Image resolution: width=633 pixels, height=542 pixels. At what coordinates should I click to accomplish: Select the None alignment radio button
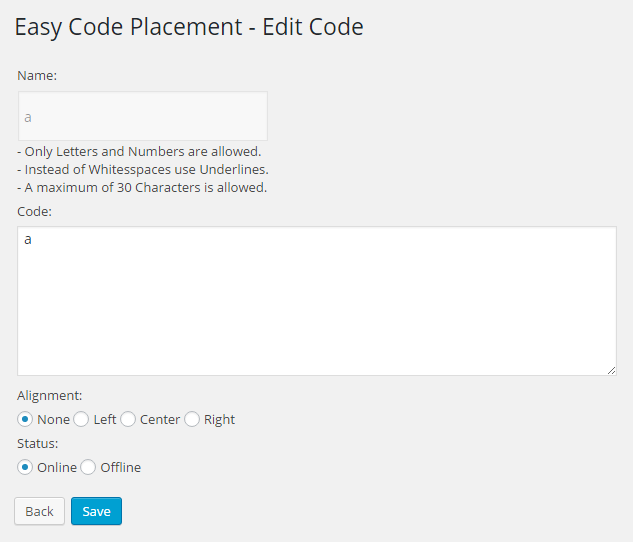pos(25,419)
